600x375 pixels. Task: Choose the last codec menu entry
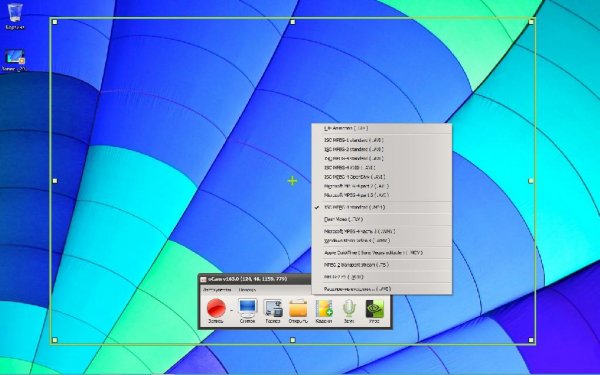click(382, 289)
